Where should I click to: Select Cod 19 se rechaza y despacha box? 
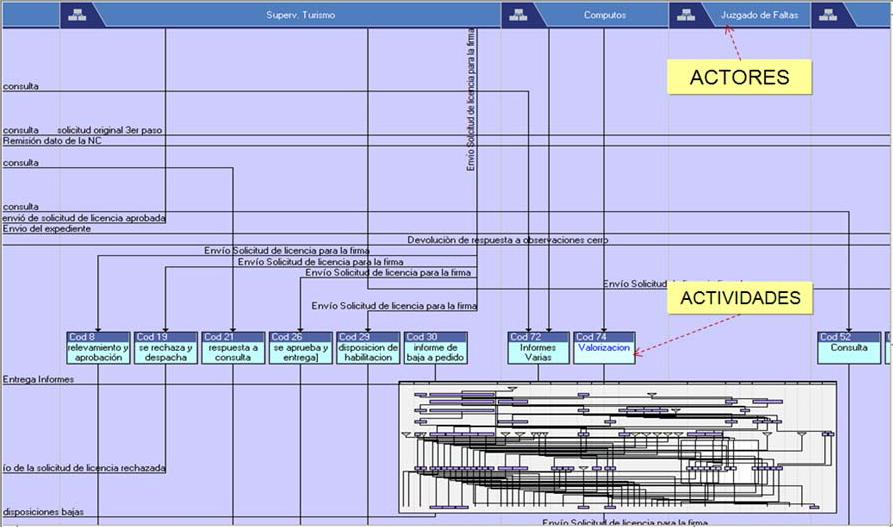tap(165, 348)
